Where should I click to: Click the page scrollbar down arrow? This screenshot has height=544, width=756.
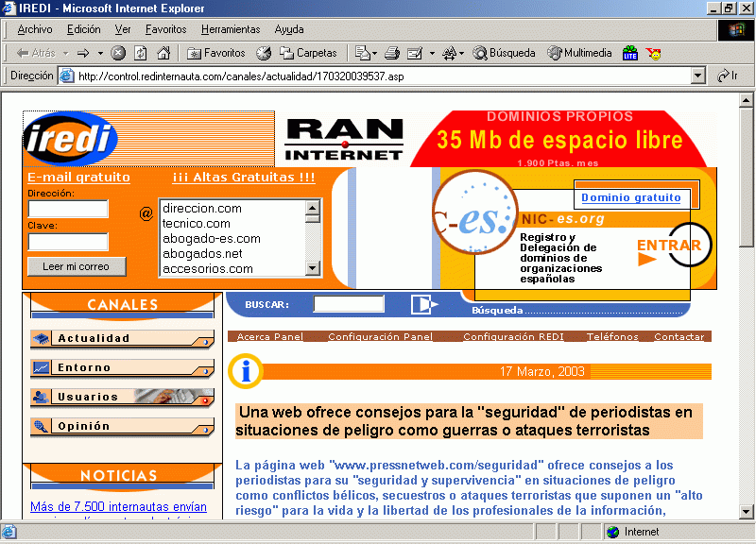click(746, 512)
